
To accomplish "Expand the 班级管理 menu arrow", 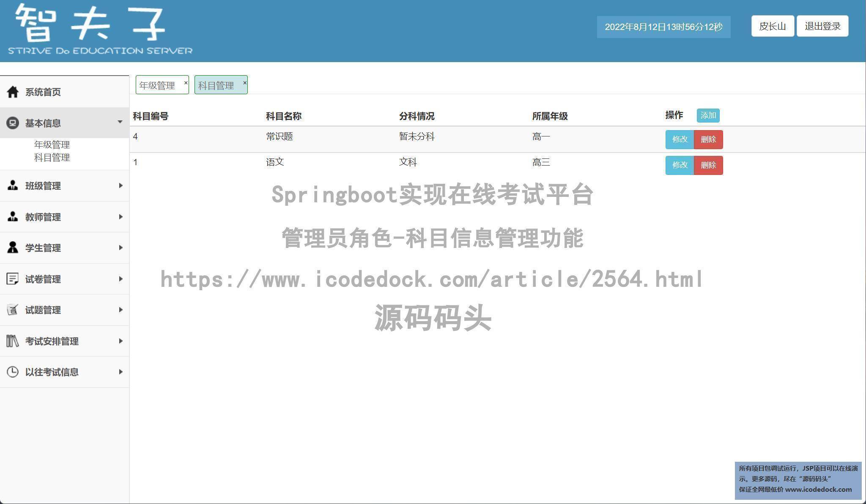I will pyautogui.click(x=121, y=185).
